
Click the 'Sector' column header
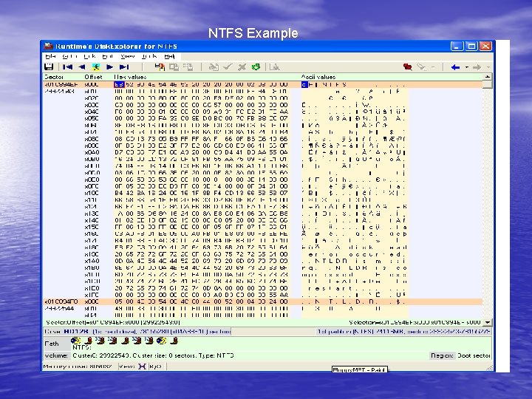54,77
